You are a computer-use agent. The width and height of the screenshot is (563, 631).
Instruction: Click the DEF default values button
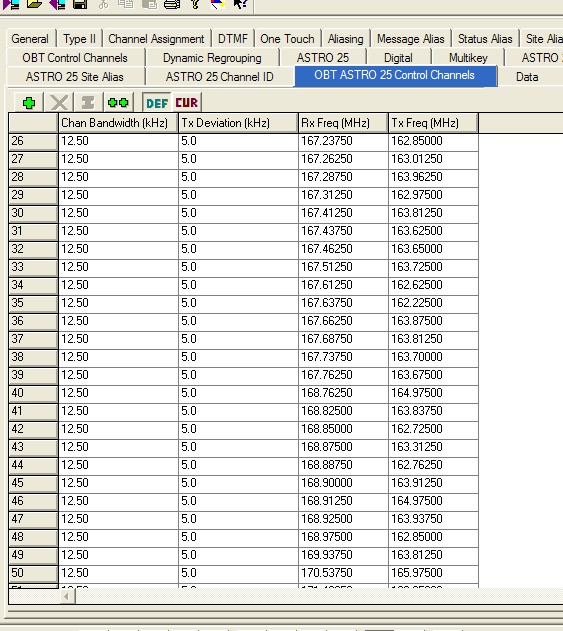click(x=157, y=103)
